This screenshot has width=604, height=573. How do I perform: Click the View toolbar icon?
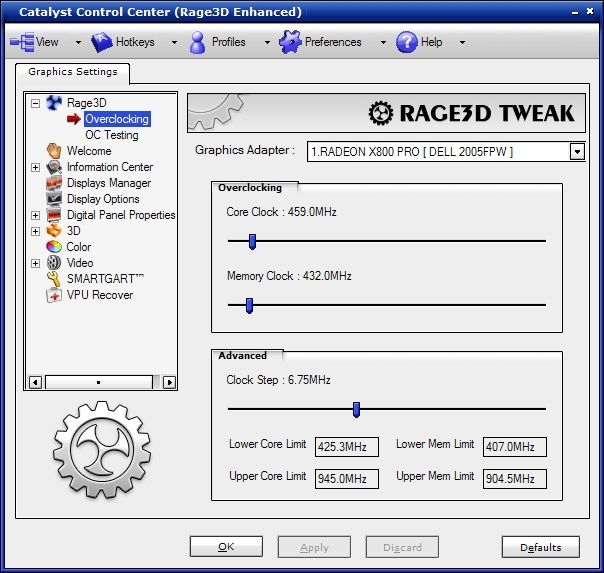pyautogui.click(x=22, y=42)
